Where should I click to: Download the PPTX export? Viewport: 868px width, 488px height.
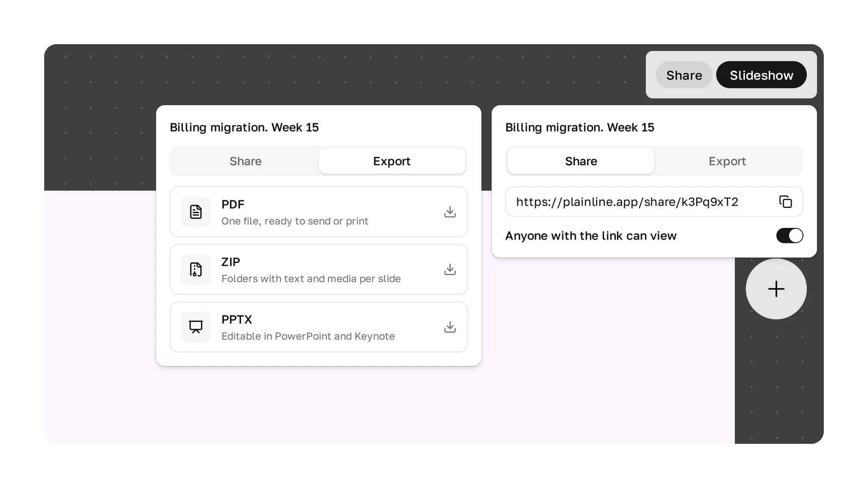point(450,327)
